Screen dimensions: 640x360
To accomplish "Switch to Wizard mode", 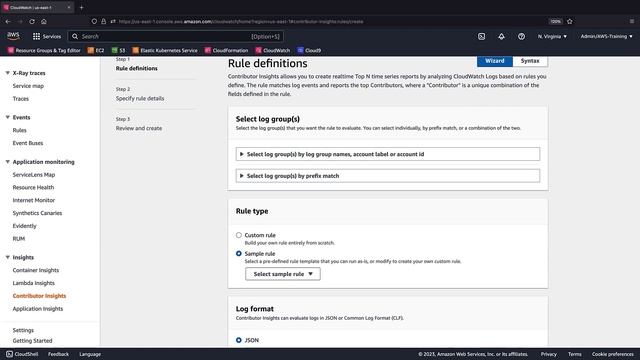I will pos(495,61).
